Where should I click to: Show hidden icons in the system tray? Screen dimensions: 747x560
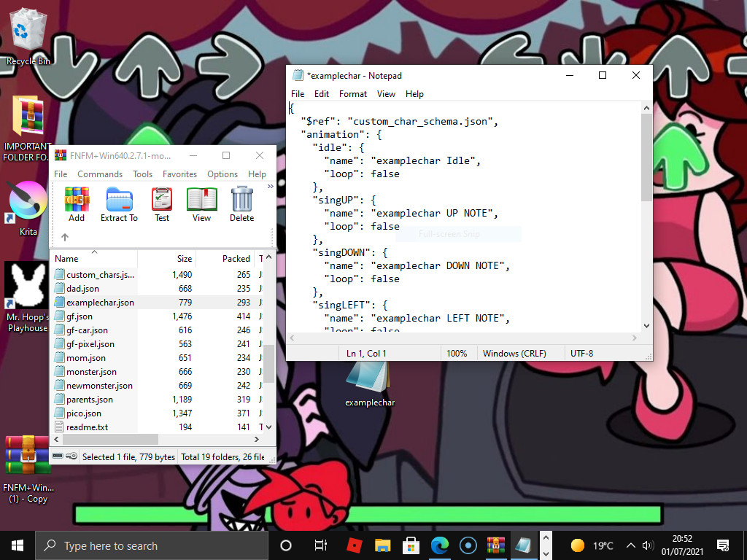(x=630, y=545)
